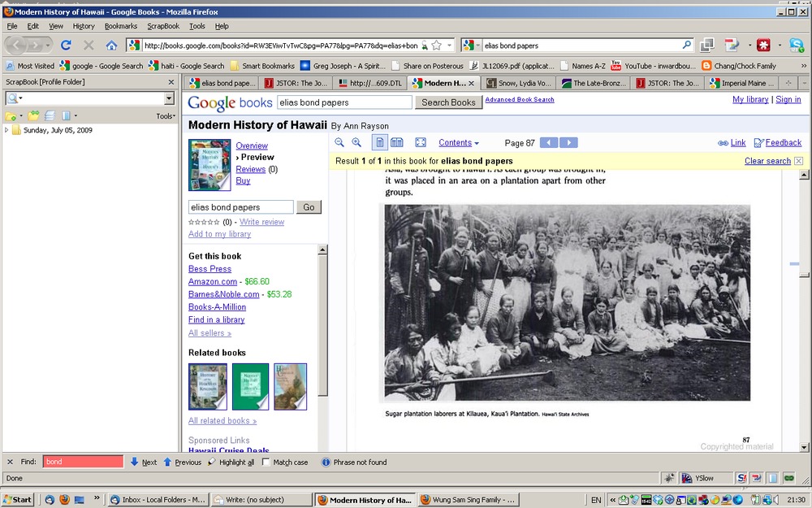Open the Advanced Book Search link
The image size is (812, 508).
tap(520, 99)
